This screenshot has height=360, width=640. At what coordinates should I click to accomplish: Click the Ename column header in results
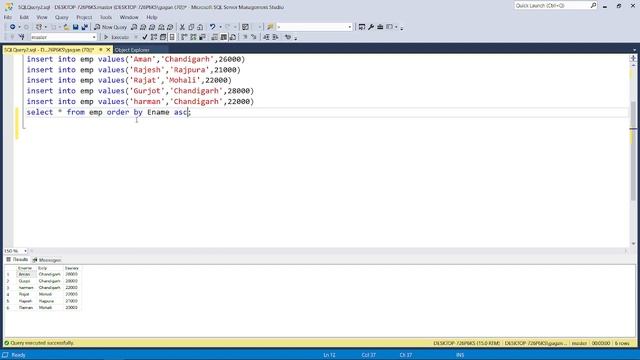25,268
